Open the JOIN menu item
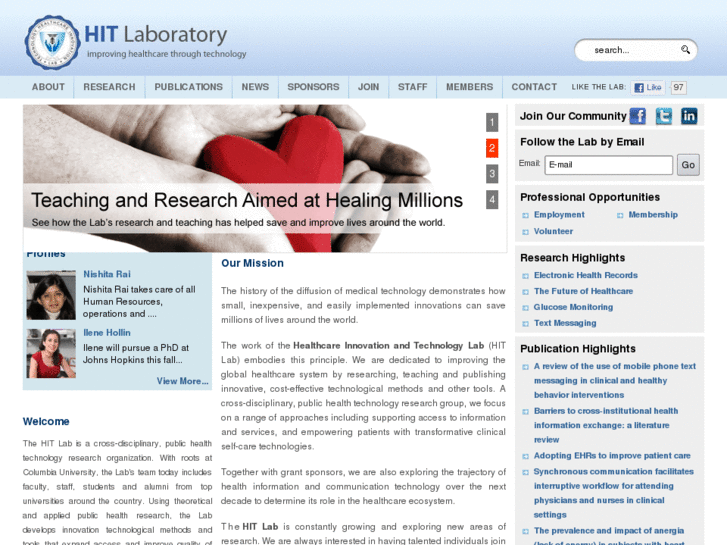The image size is (727, 545). click(x=369, y=87)
